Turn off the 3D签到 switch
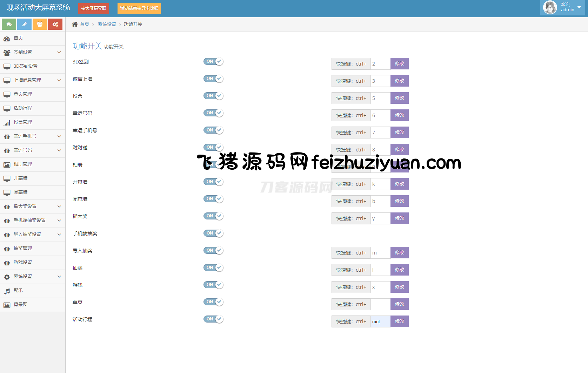The image size is (588, 373). (213, 62)
